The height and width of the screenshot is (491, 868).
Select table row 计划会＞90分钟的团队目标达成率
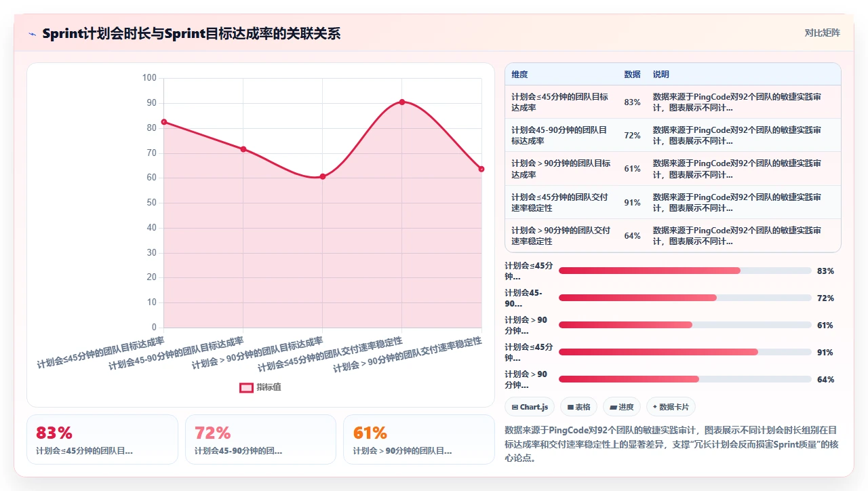tap(673, 169)
